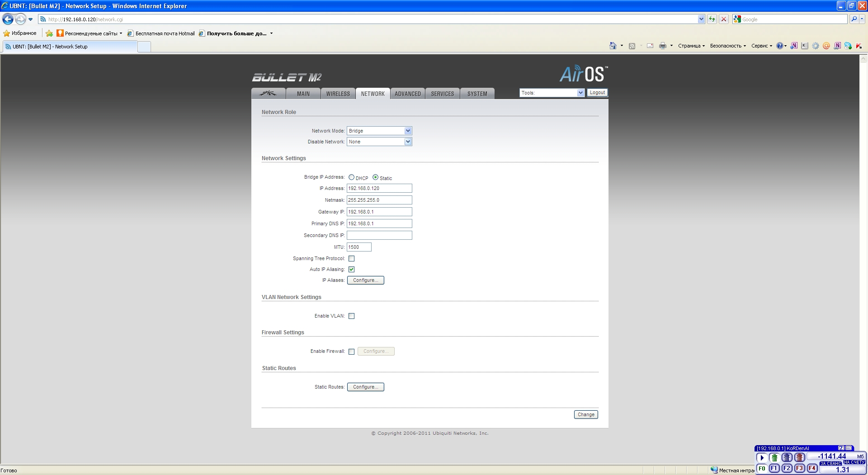Viewport: 868px width, 475px height.
Task: Open the Disable Network dropdown
Action: coord(379,142)
